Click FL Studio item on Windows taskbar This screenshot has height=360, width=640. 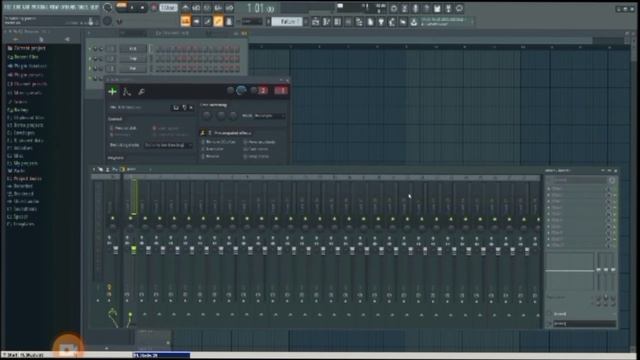tap(161, 356)
